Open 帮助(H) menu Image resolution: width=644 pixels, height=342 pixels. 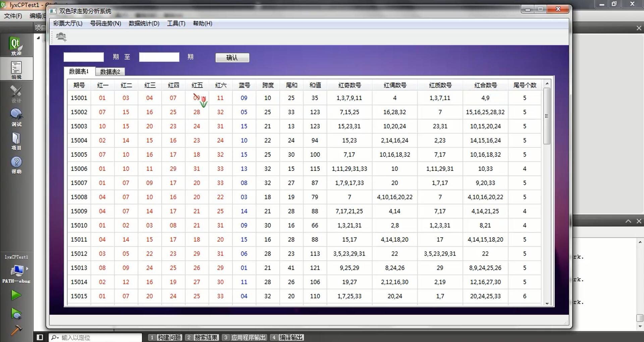pos(203,23)
